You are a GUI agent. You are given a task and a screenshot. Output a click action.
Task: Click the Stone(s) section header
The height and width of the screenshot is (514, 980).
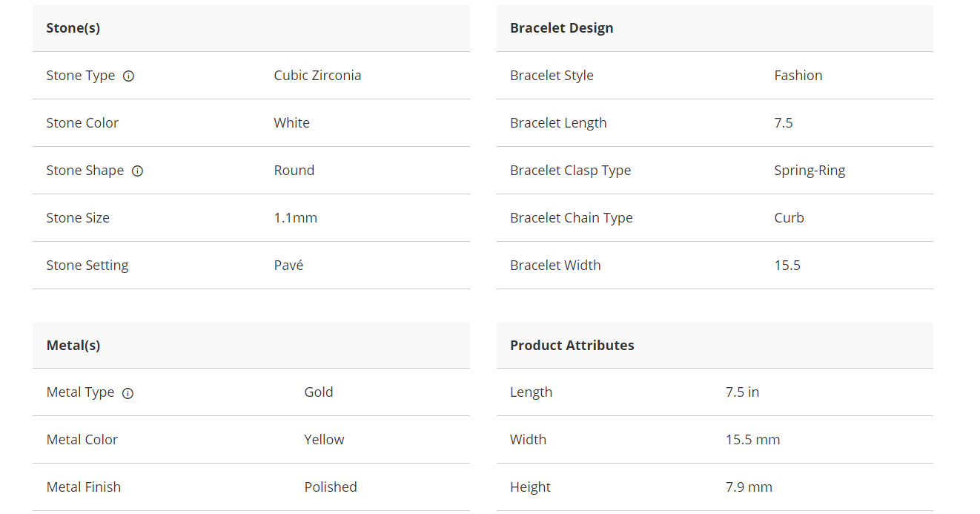coord(73,28)
